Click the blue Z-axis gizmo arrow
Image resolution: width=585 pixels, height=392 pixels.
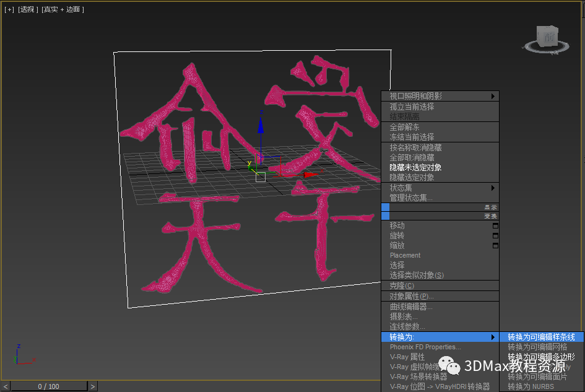pyautogui.click(x=261, y=125)
